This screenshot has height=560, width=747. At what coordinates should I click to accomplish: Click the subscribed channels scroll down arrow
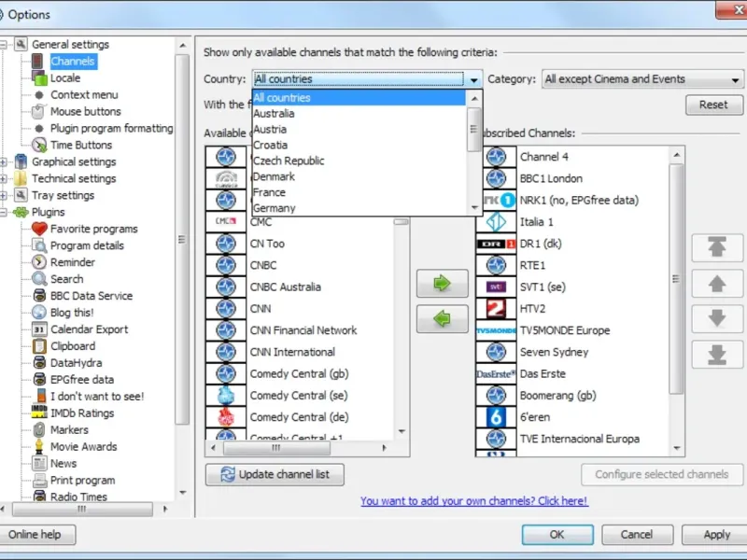point(676,448)
